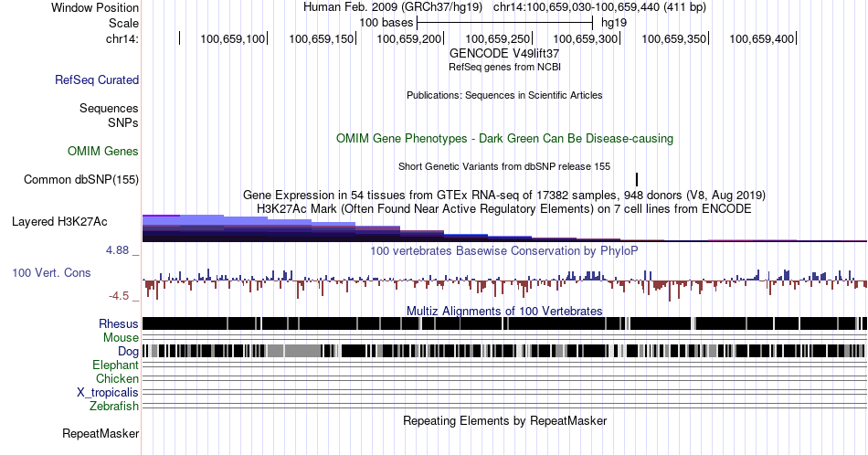The width and height of the screenshot is (868, 455).
Task: Click the dbSNP variant tick mark
Action: point(637,179)
